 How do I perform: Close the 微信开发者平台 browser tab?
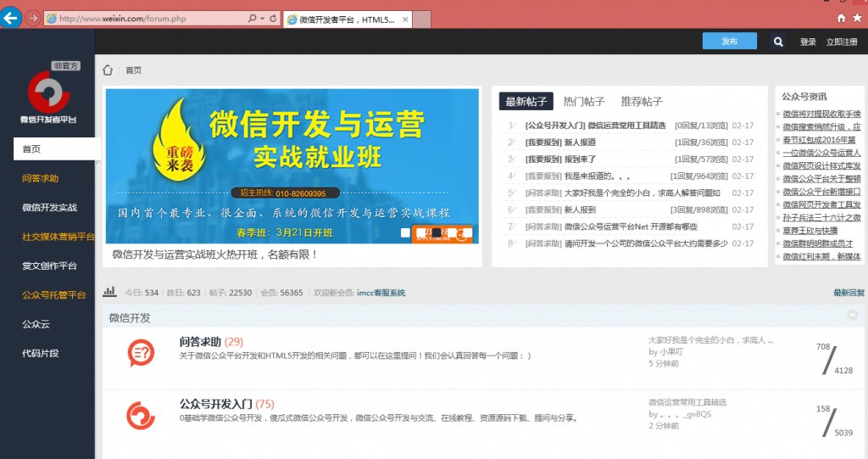[x=405, y=20]
